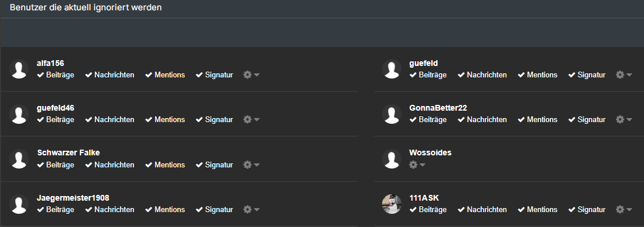Open the GonnaBetter22 username link
This screenshot has width=644, height=227.
click(x=438, y=108)
